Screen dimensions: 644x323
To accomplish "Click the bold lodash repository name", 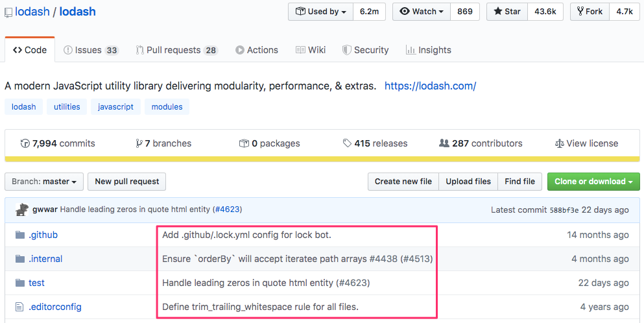I will click(x=78, y=12).
